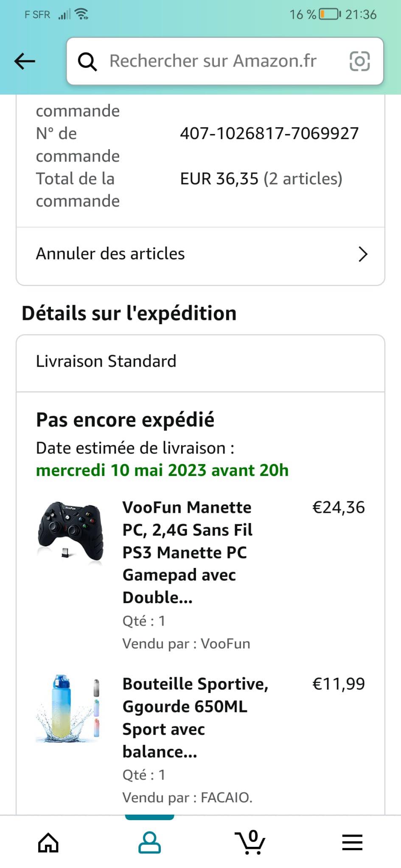The width and height of the screenshot is (401, 868).
Task: Go to the Home tab icon
Action: pyautogui.click(x=48, y=842)
